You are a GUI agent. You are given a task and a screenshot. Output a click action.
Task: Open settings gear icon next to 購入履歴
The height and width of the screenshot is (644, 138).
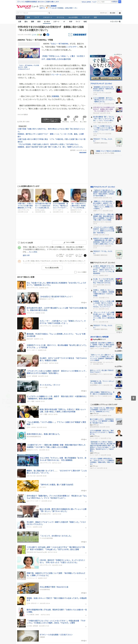tap(120, 13)
